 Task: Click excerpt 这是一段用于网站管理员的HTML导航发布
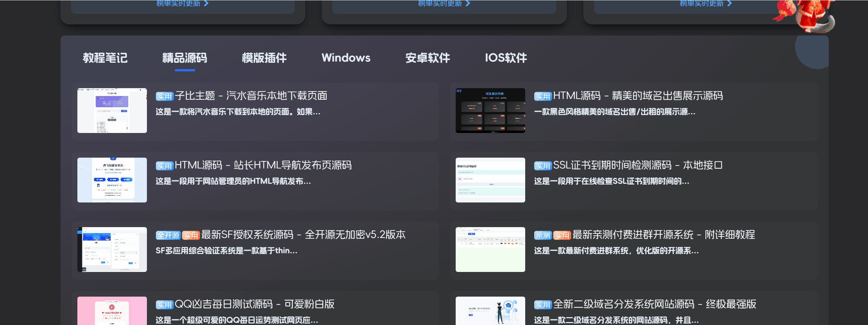pos(233,181)
